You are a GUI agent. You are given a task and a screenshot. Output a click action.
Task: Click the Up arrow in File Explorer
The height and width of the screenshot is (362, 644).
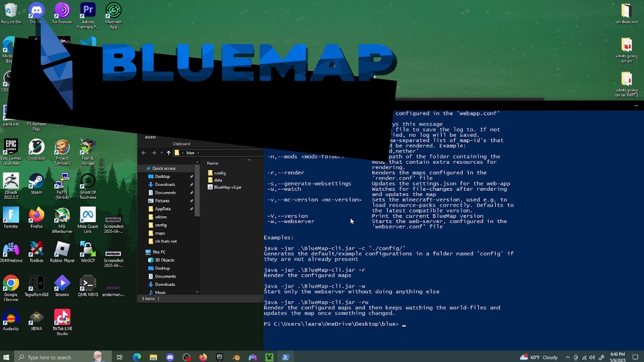point(169,153)
